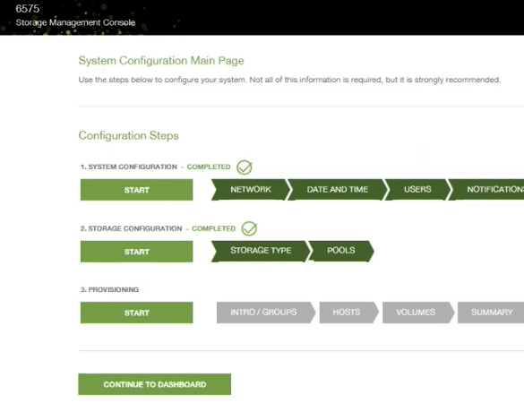Open the Date and Time step
This screenshot has width=524, height=420.
(338, 190)
